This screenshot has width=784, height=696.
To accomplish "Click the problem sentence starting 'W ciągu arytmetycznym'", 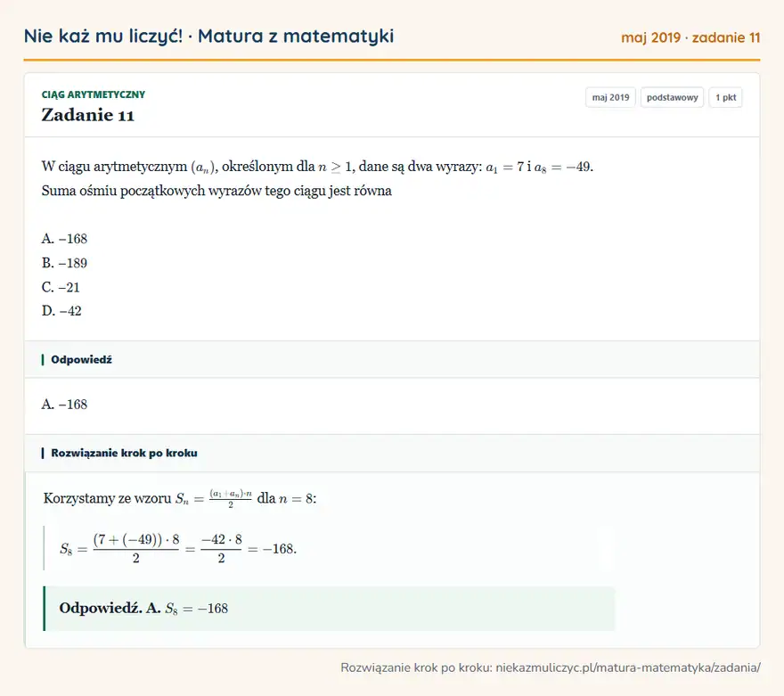I will [317, 167].
